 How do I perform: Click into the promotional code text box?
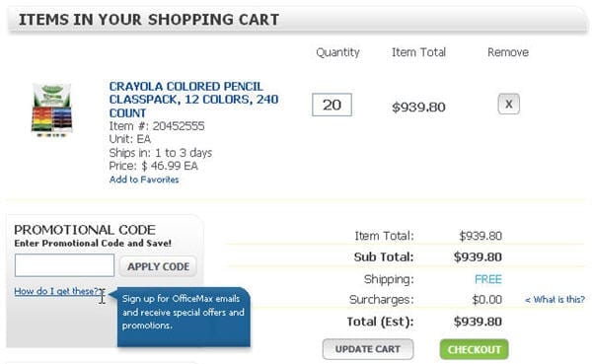(x=64, y=265)
